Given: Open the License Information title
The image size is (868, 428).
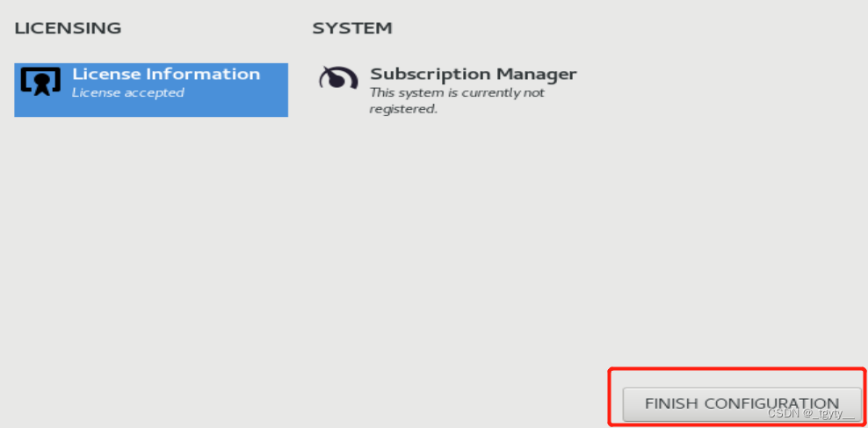Looking at the screenshot, I should point(165,74).
